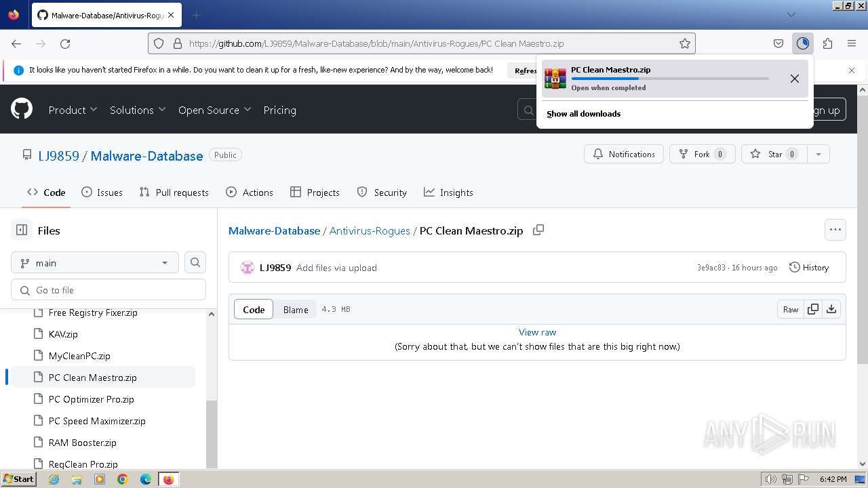Star the Malware-Database repository
The image size is (868, 488).
click(x=774, y=154)
